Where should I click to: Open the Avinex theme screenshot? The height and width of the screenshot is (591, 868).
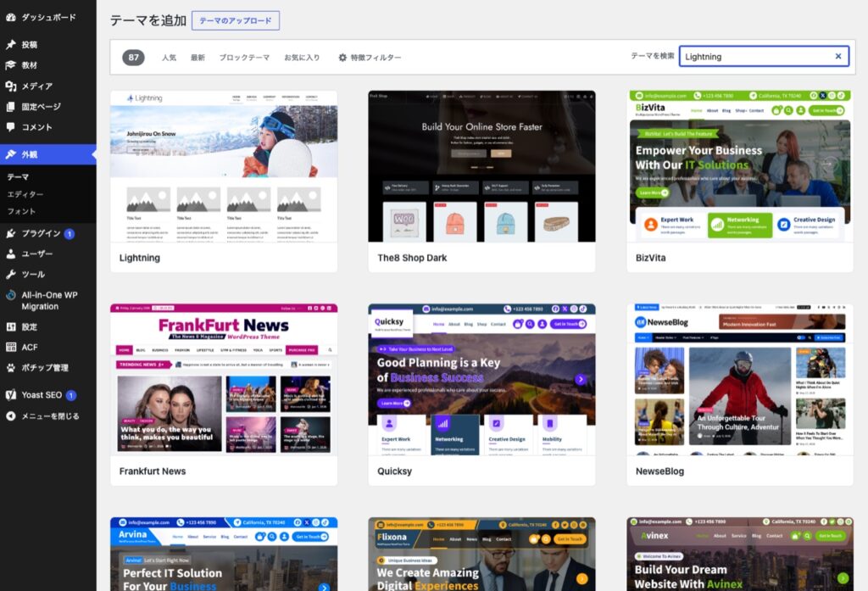(740, 554)
